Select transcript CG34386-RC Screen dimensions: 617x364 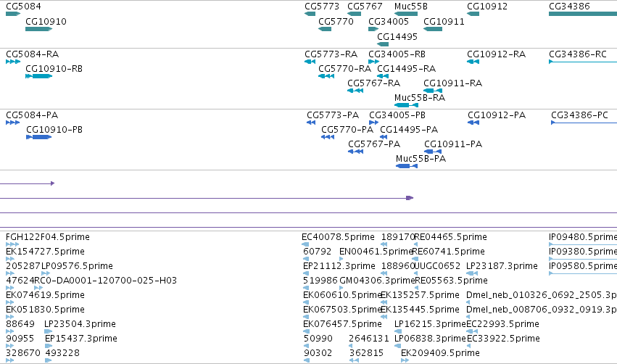point(578,54)
